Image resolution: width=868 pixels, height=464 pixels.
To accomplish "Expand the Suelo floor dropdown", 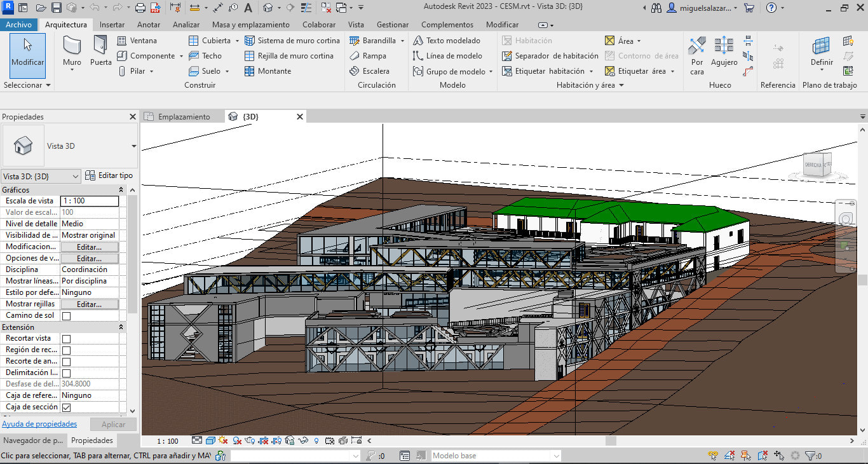I will point(227,71).
